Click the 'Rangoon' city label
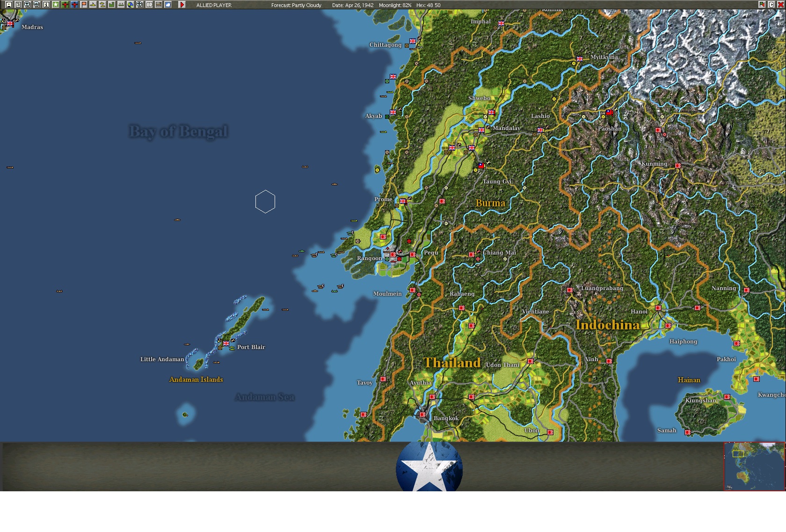Image resolution: width=786 pixels, height=532 pixels. pos(370,258)
